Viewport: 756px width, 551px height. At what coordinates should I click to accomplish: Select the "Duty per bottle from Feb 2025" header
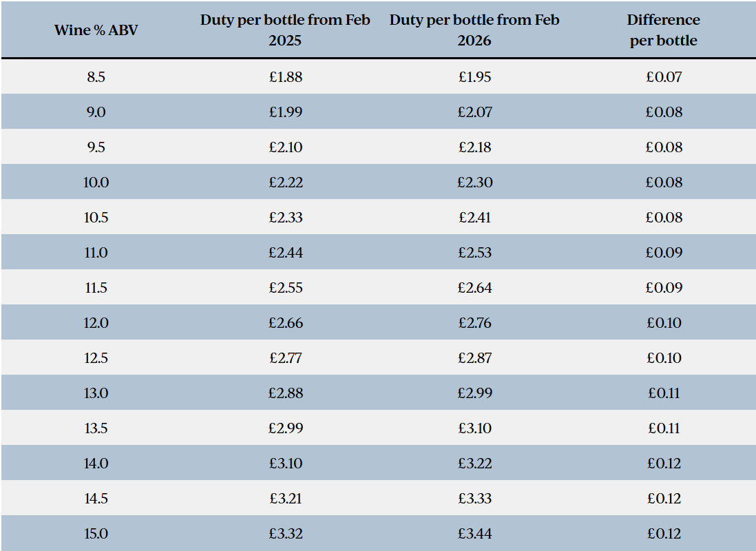(285, 30)
